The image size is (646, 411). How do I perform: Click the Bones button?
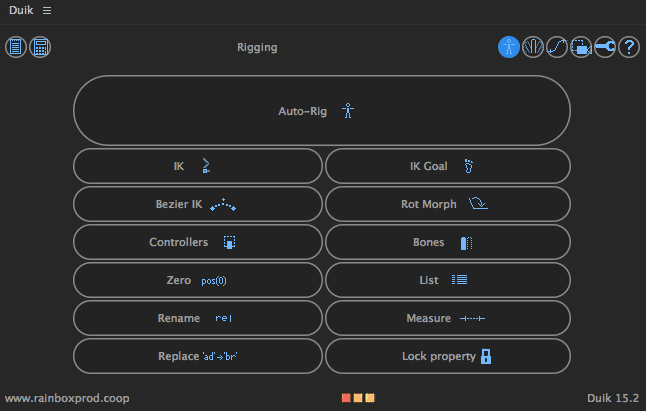447,242
